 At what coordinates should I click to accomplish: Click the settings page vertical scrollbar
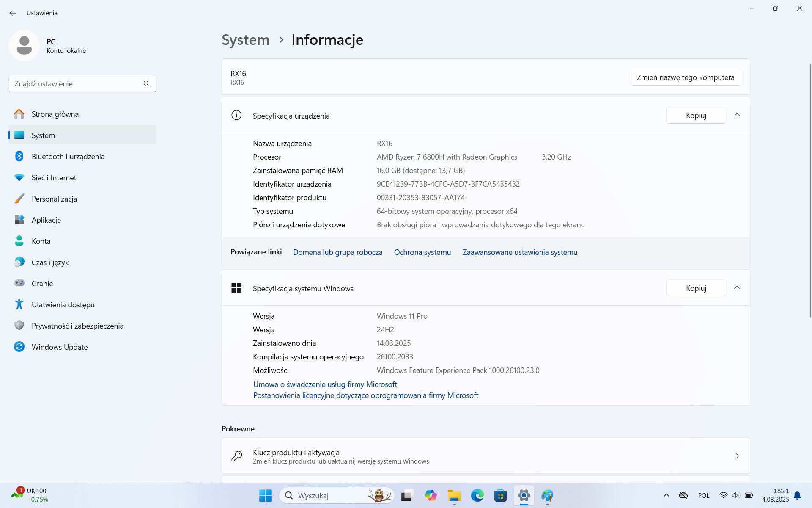(810, 190)
